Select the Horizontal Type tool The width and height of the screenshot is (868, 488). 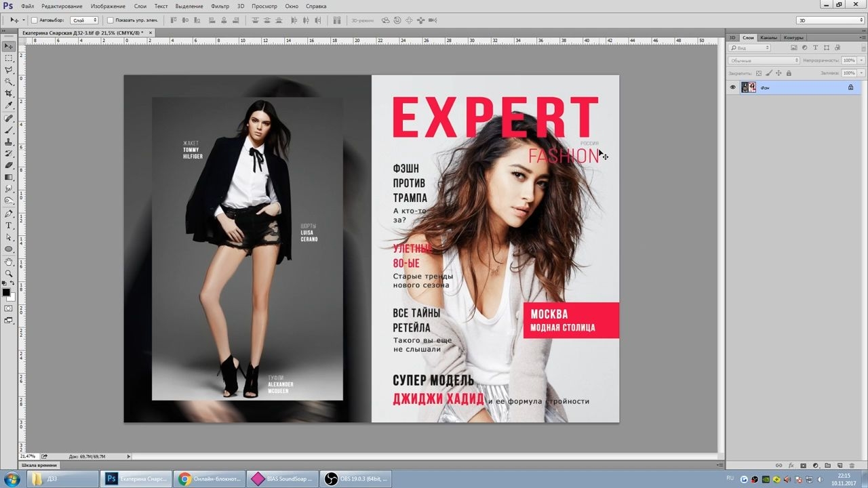[x=9, y=225]
